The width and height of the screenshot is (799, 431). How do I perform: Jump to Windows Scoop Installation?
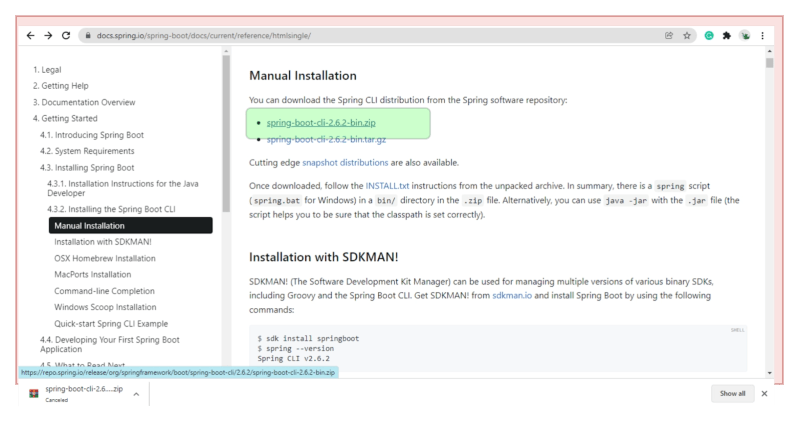(105, 307)
